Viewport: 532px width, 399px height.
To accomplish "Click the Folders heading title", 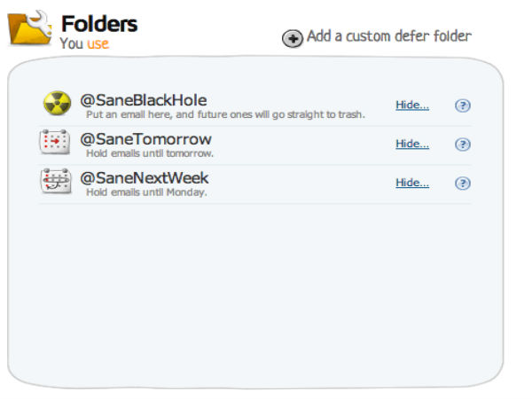I will 99,24.
